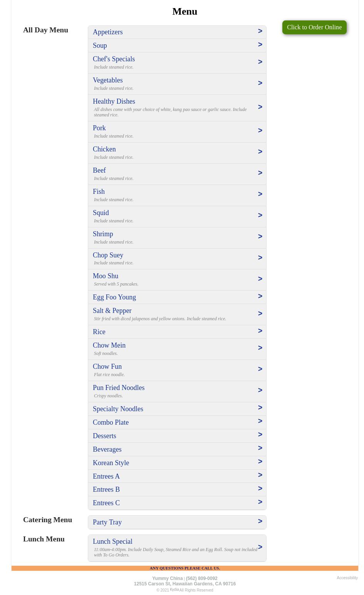Click the arrow next to Shrimp
The width and height of the screenshot is (364, 595).
(x=260, y=237)
